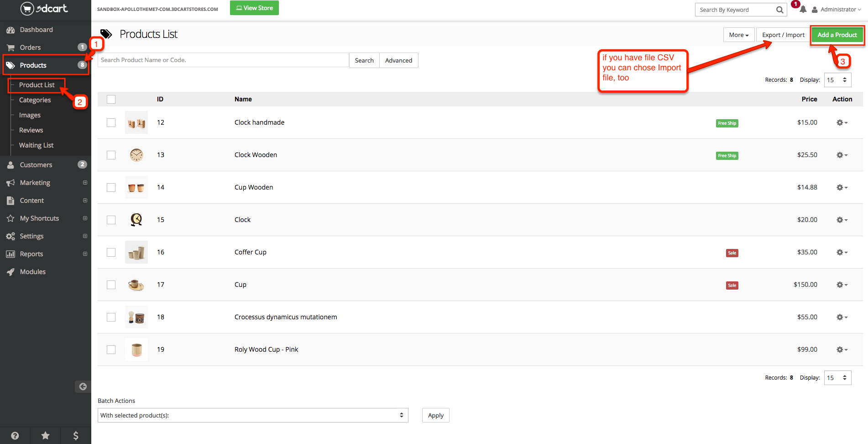Click the 3dcart logo

(44, 8)
